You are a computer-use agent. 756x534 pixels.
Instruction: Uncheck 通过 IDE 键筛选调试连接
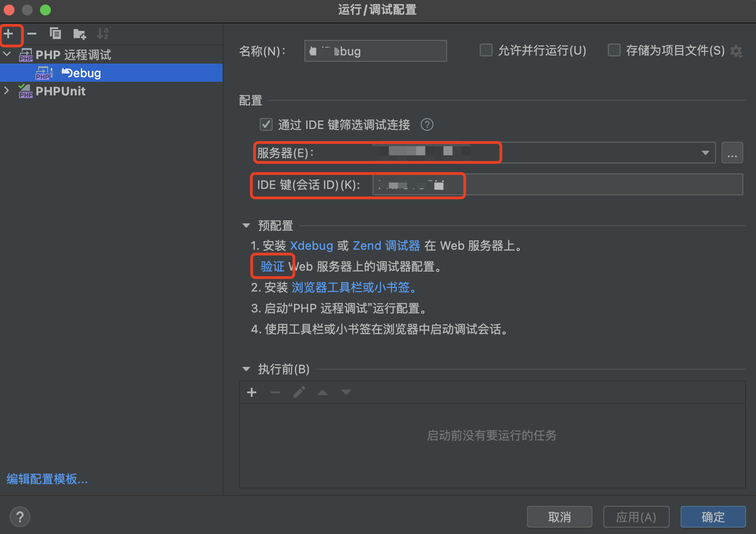pyautogui.click(x=266, y=124)
